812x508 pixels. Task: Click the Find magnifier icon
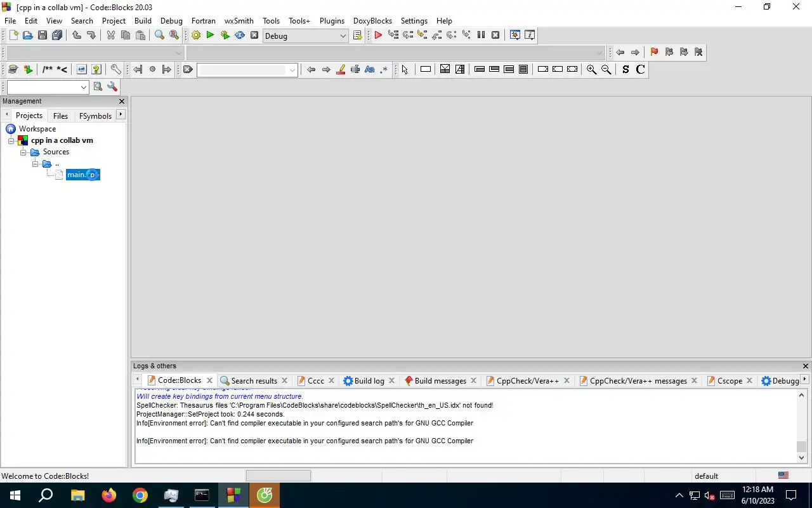160,36
